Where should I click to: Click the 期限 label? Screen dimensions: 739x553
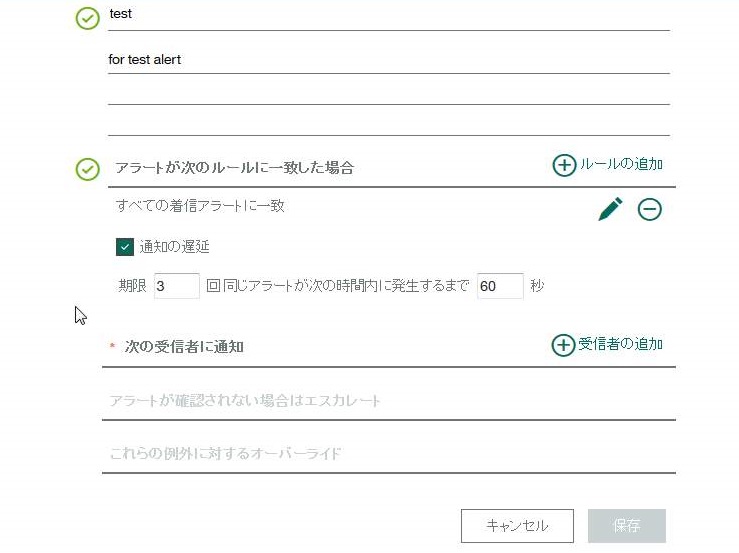point(132,286)
